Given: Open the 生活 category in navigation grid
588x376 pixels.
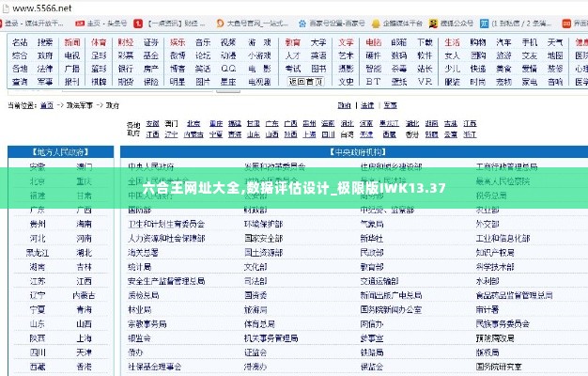Looking at the screenshot, I should coord(452,42).
